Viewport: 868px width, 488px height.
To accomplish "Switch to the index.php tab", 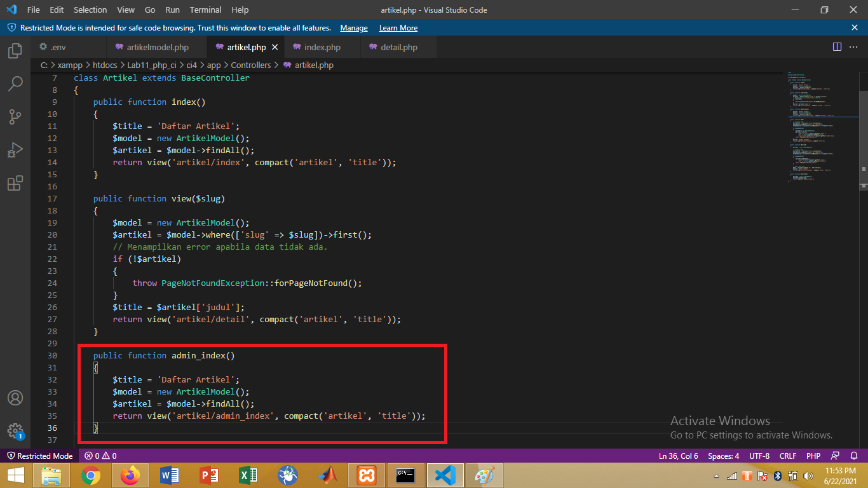I will click(x=321, y=46).
